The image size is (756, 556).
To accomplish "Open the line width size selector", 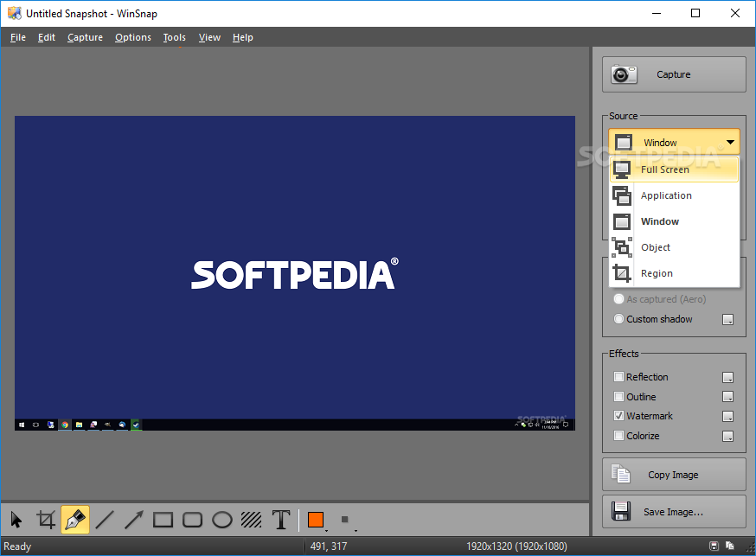I will pos(346,521).
